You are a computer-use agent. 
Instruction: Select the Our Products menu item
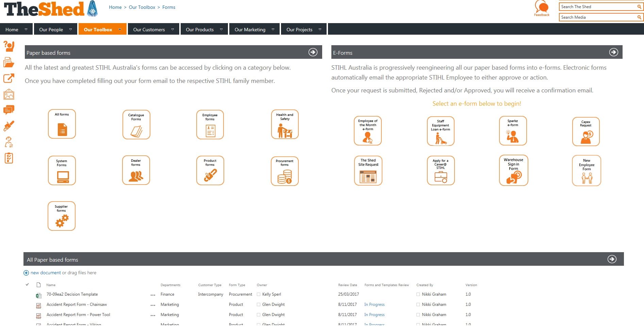click(x=200, y=30)
